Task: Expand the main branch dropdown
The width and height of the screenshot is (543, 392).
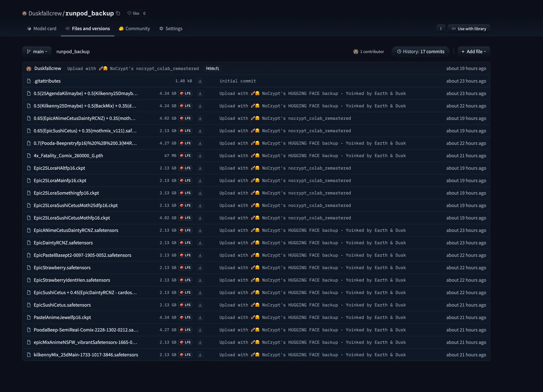Action: pos(37,52)
